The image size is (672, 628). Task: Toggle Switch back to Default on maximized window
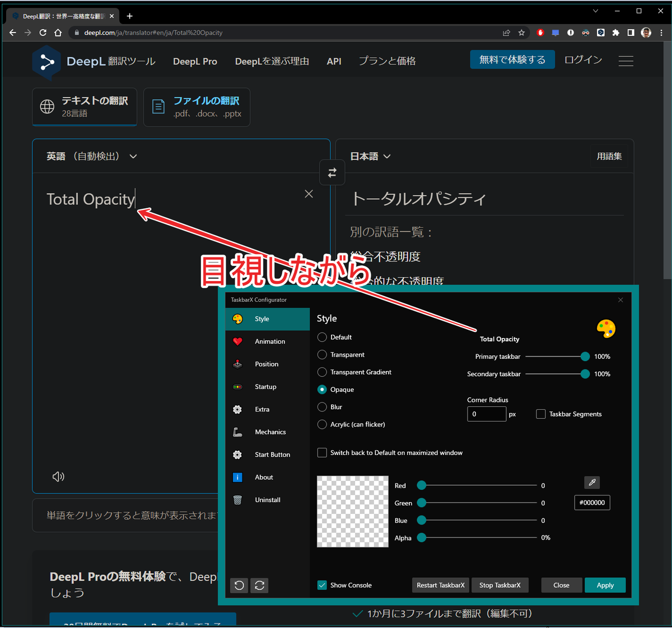[x=322, y=453]
